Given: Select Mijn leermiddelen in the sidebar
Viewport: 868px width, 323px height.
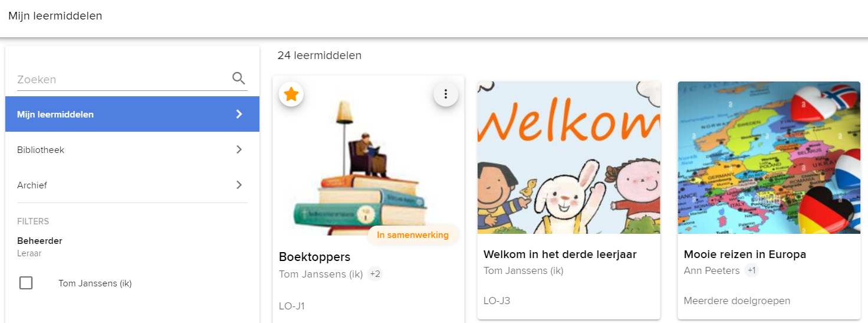Looking at the screenshot, I should click(x=132, y=114).
